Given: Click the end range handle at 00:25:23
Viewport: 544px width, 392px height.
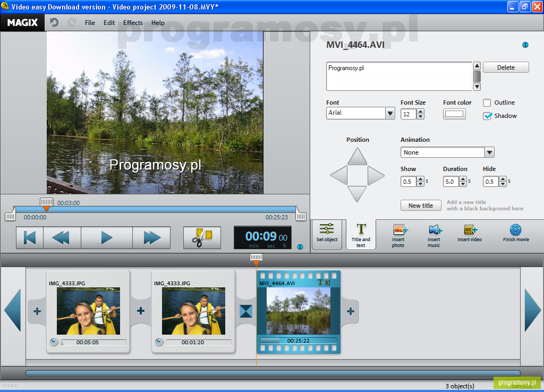Looking at the screenshot, I should click(301, 217).
